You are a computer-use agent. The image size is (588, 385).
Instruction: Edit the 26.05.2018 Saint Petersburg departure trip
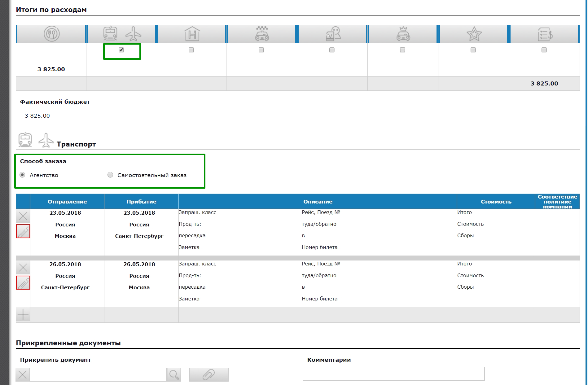[x=23, y=283]
